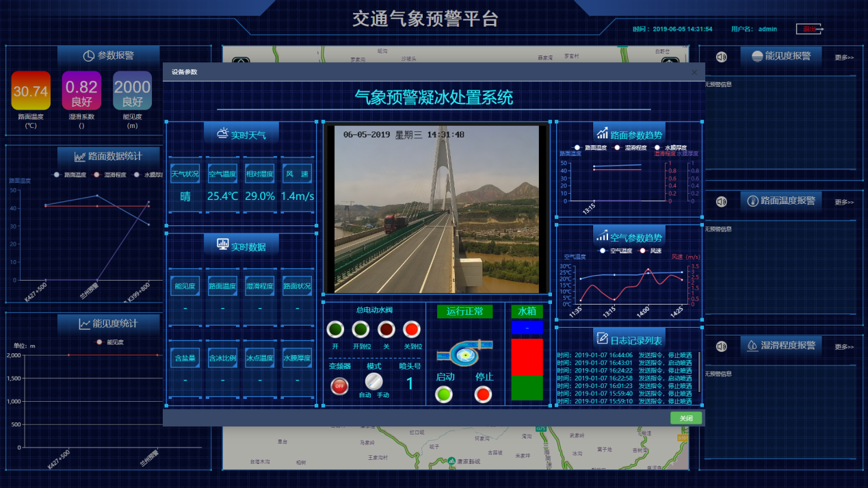Click the 退出 logout button

[810, 29]
